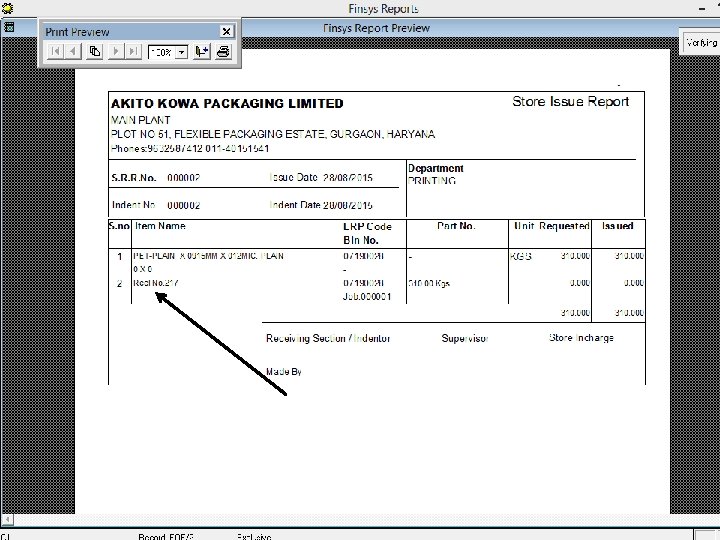Click the Indent Date value
The image size is (720, 540).
tap(348, 205)
